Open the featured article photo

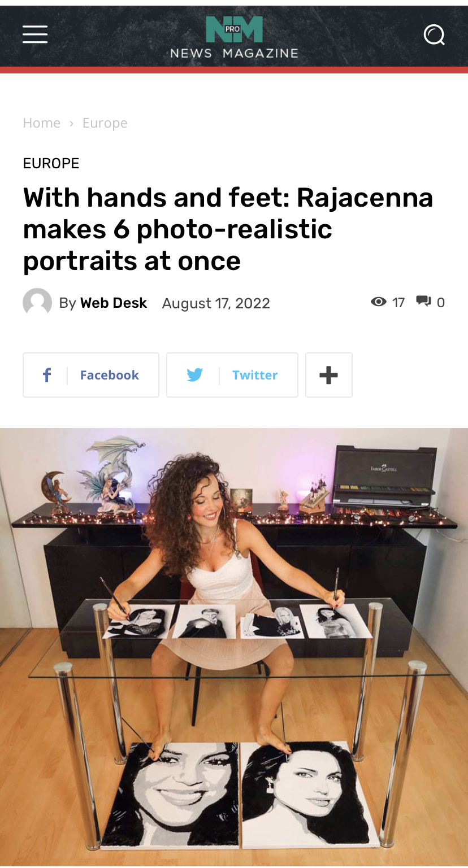234,648
